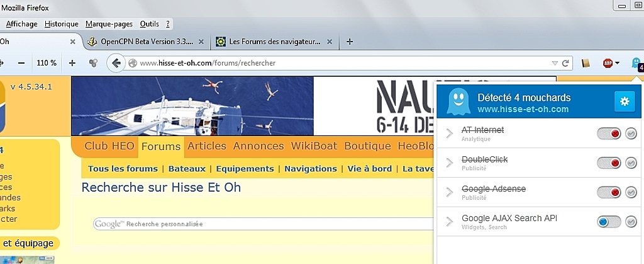Image resolution: width=644 pixels, height=264 pixels.
Task: Open the Boutique section
Action: pyautogui.click(x=367, y=146)
